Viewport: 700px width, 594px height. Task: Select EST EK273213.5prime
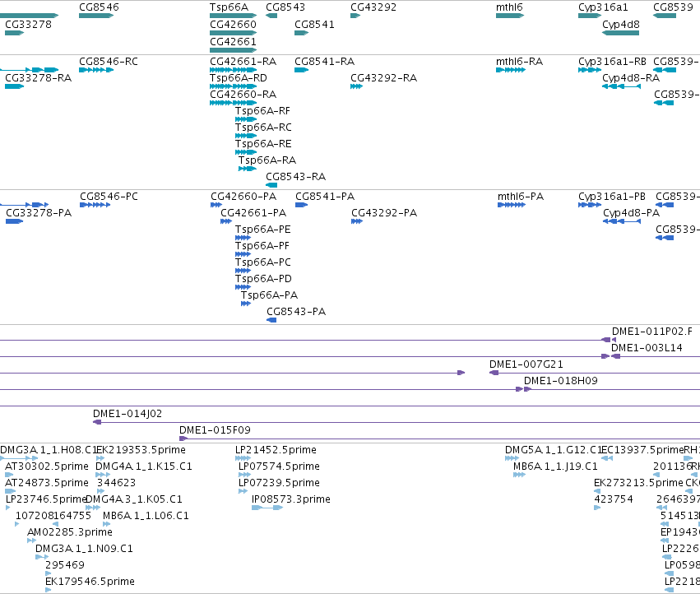597,491
